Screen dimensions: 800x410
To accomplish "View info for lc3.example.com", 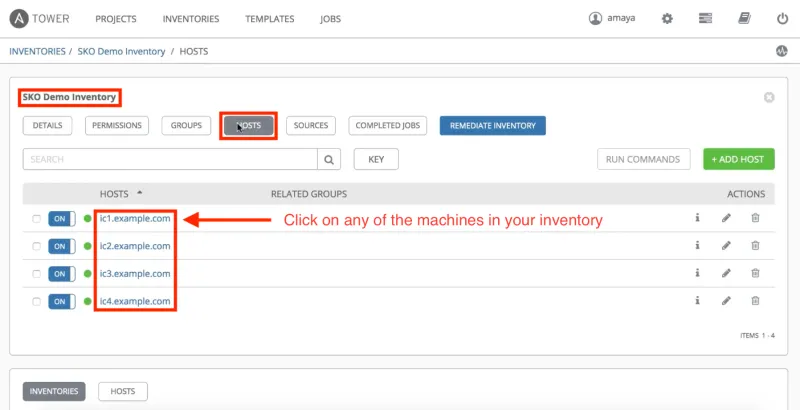I will [697, 273].
